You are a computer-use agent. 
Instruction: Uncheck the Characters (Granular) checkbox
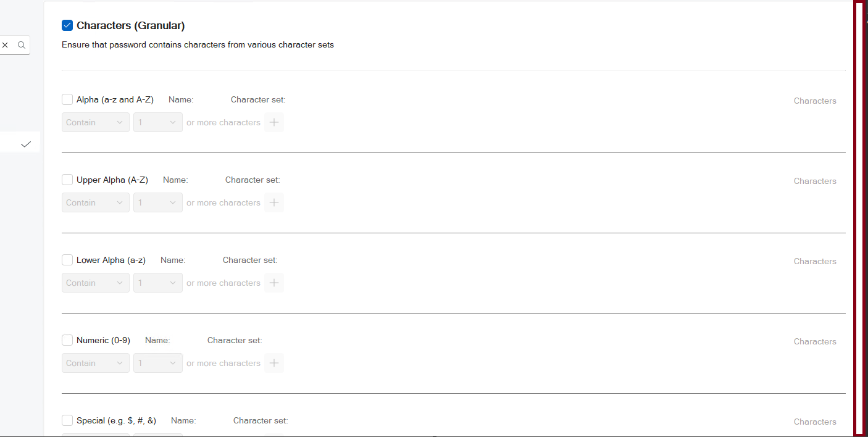[67, 25]
